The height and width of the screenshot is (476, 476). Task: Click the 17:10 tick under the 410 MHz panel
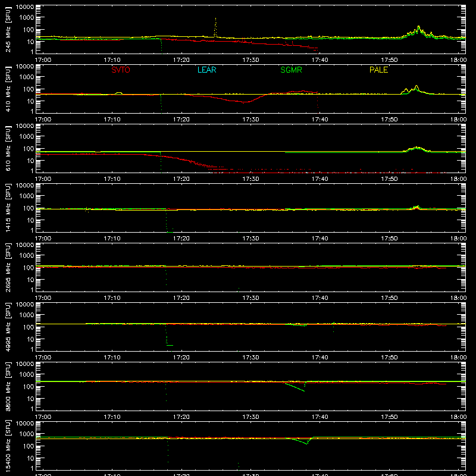point(112,120)
